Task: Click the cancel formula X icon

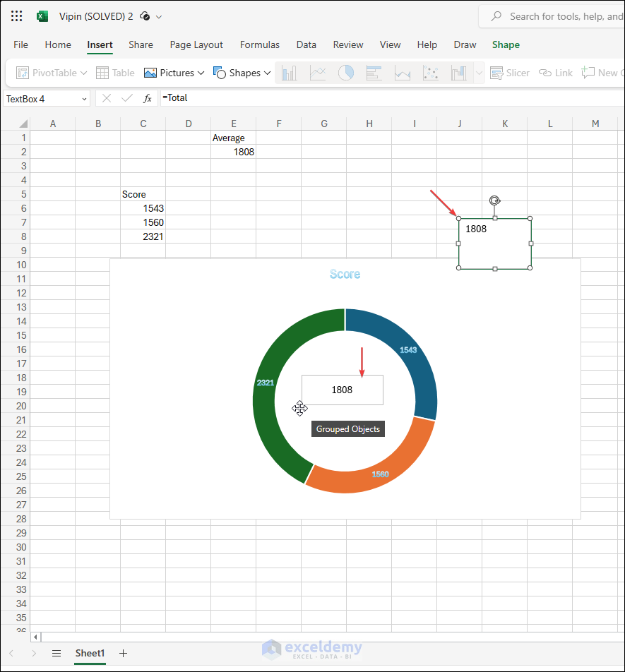Action: coord(107,99)
